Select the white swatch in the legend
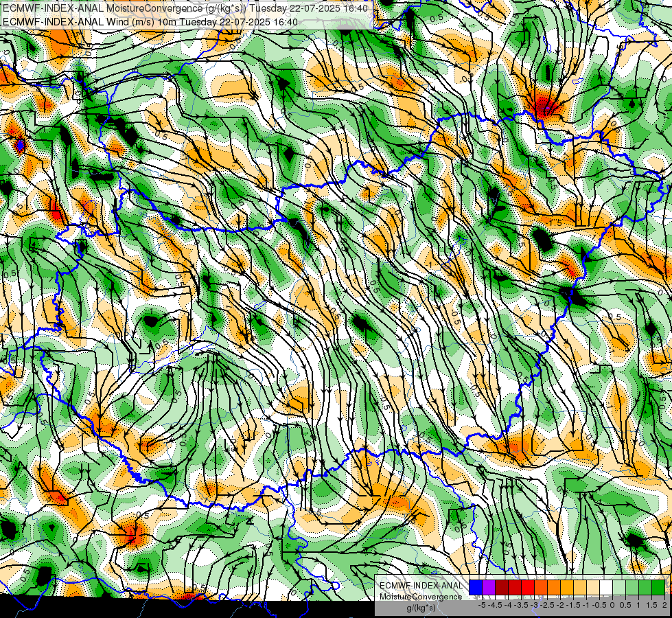Image resolution: width=672 pixels, height=618 pixels. click(x=606, y=587)
